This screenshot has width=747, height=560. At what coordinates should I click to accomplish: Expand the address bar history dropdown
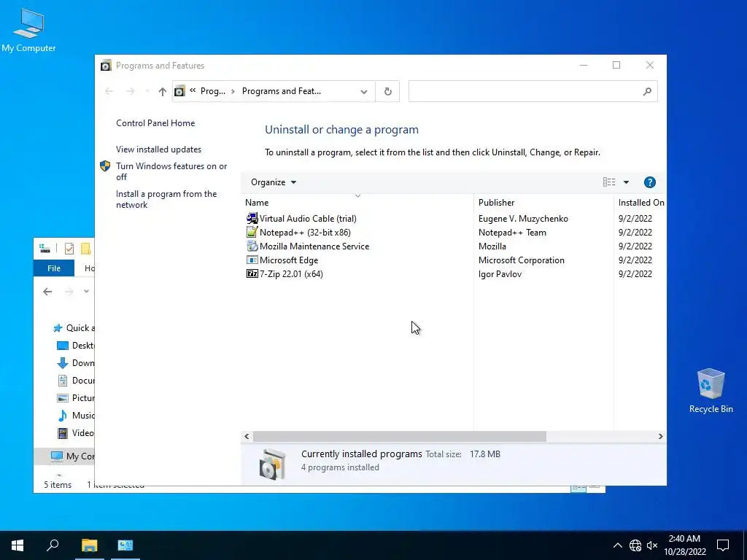coord(364,91)
